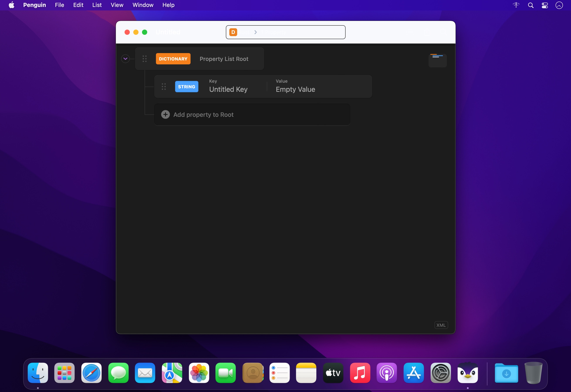Click the Empty Value field
The height and width of the screenshot is (392, 571).
(295, 89)
